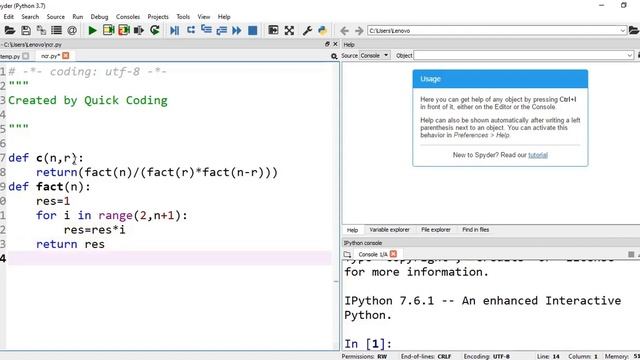Open the Consoles menu

(128, 17)
